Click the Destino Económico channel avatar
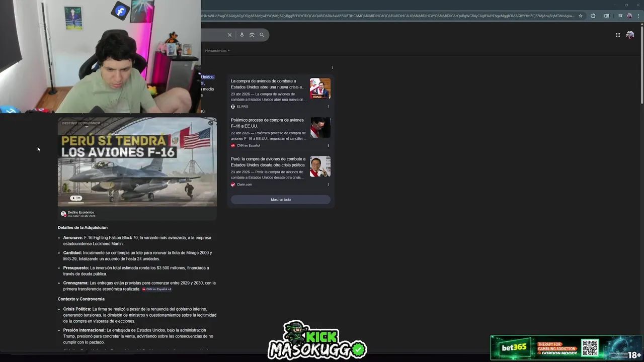Screen dimensions: 644x362 coord(63,214)
